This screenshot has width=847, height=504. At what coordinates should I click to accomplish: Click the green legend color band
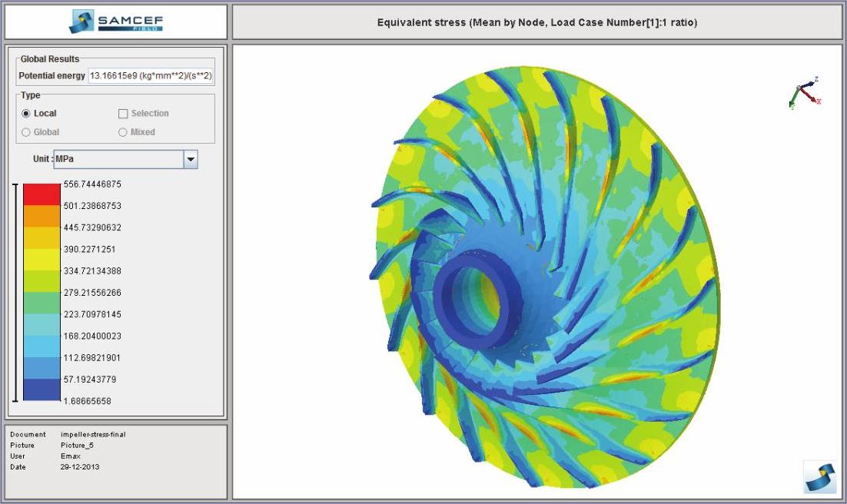coord(42,303)
